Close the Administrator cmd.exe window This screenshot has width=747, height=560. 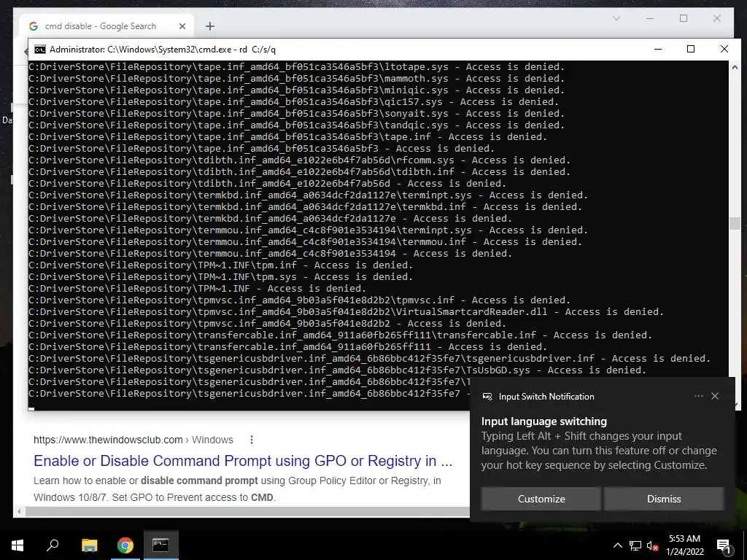point(724,49)
